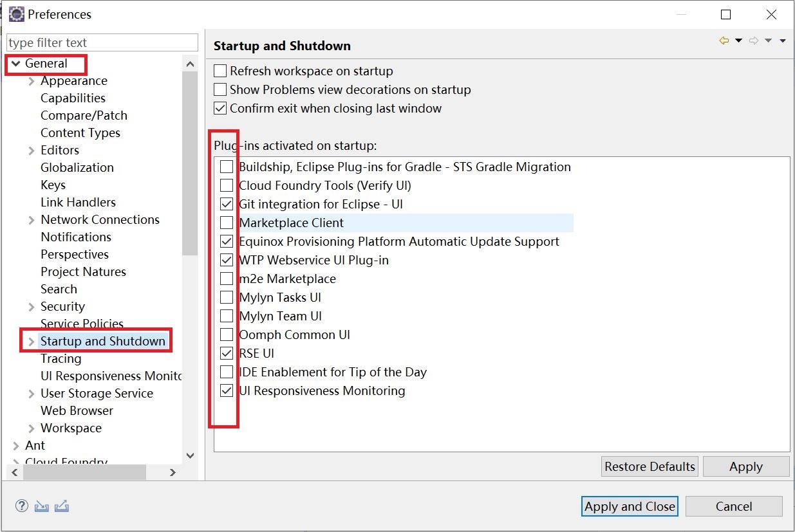This screenshot has height=532, width=795.
Task: Tick the Marketplace Client plug-in checkbox
Action: pos(227,223)
